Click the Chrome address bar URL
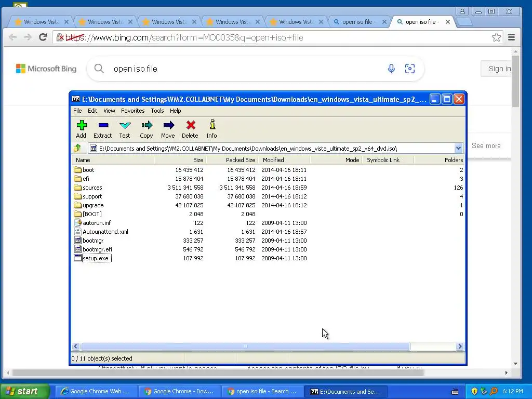This screenshot has width=532, height=399. (x=184, y=37)
